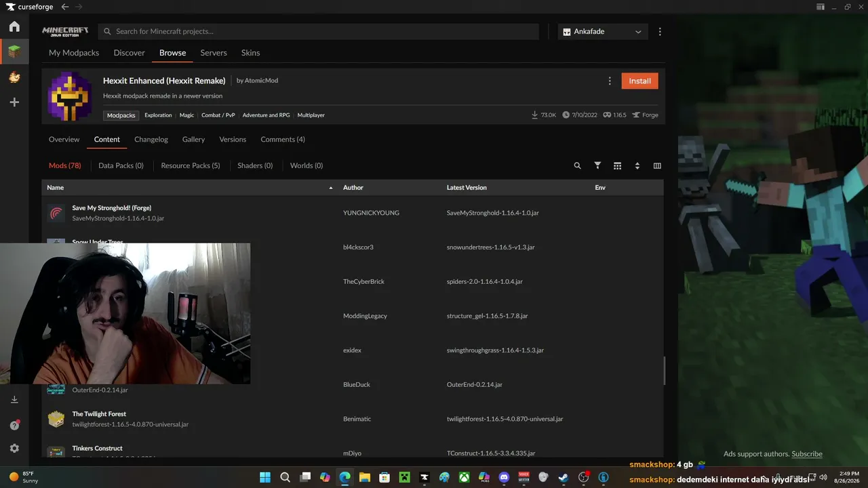
Task: Select the Multiplayer category tag
Action: click(311, 115)
